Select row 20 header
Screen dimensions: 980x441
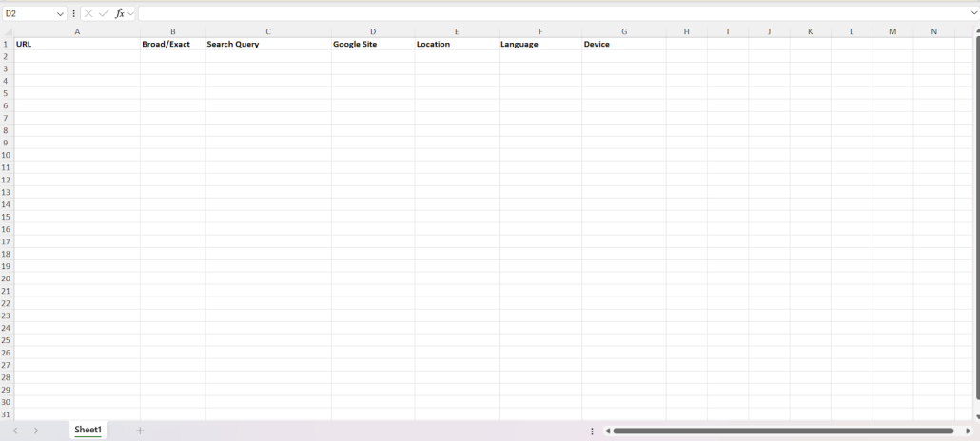pos(7,278)
